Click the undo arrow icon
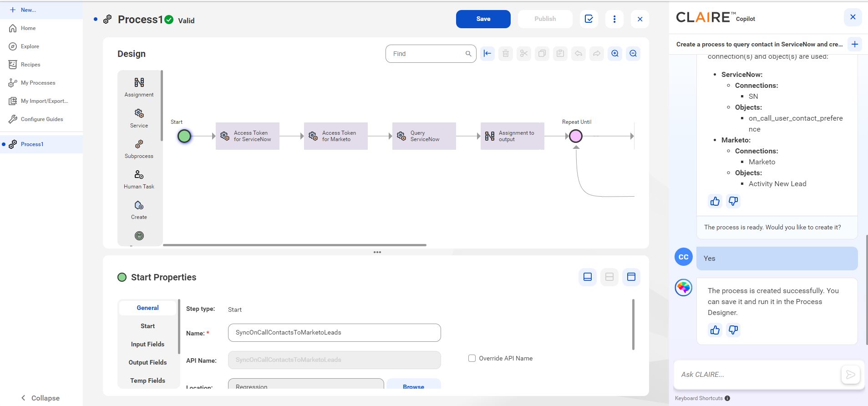 click(x=579, y=54)
